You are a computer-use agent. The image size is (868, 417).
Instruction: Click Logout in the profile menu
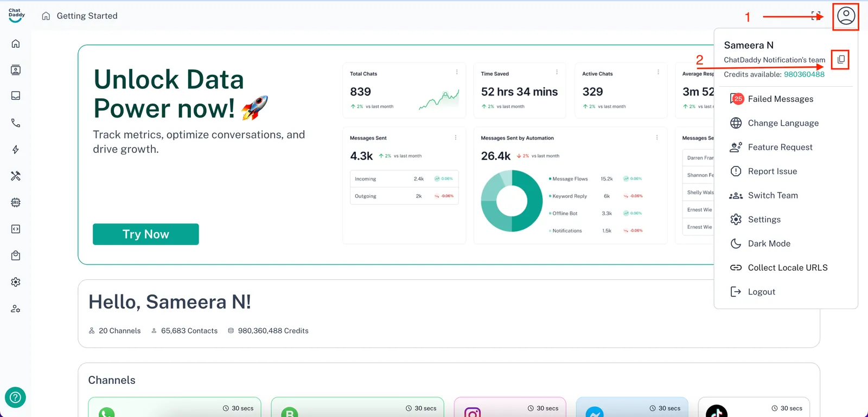pyautogui.click(x=761, y=292)
